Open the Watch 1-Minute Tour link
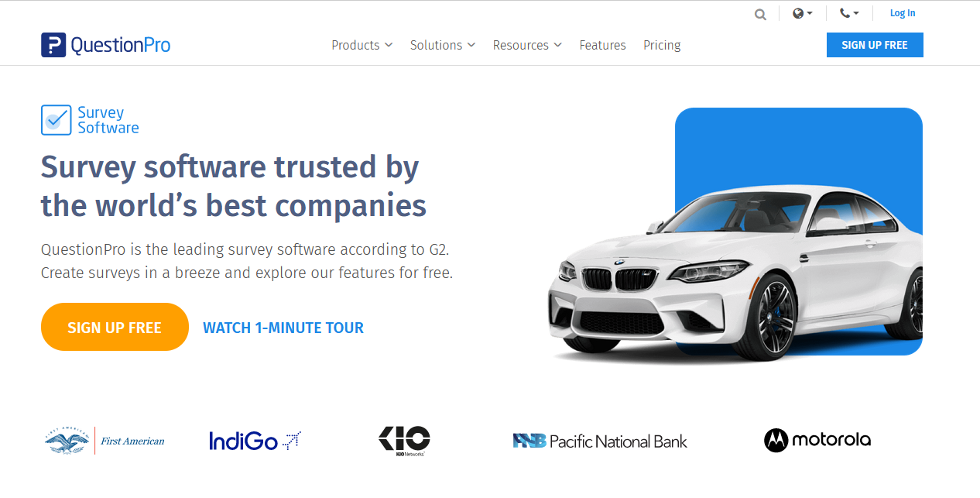This screenshot has height=498, width=980. (283, 328)
